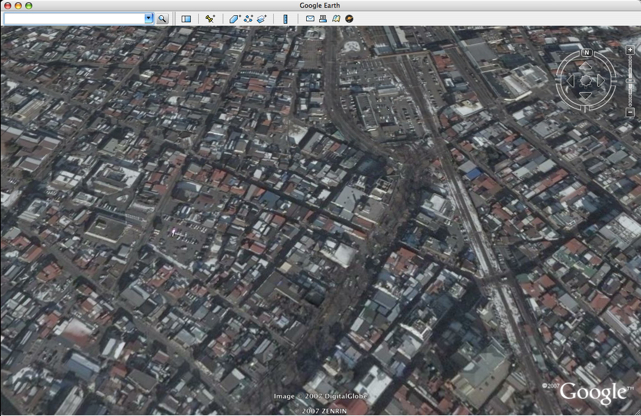Switch to Sky mode icon
The height and width of the screenshot is (416, 641).
click(349, 19)
